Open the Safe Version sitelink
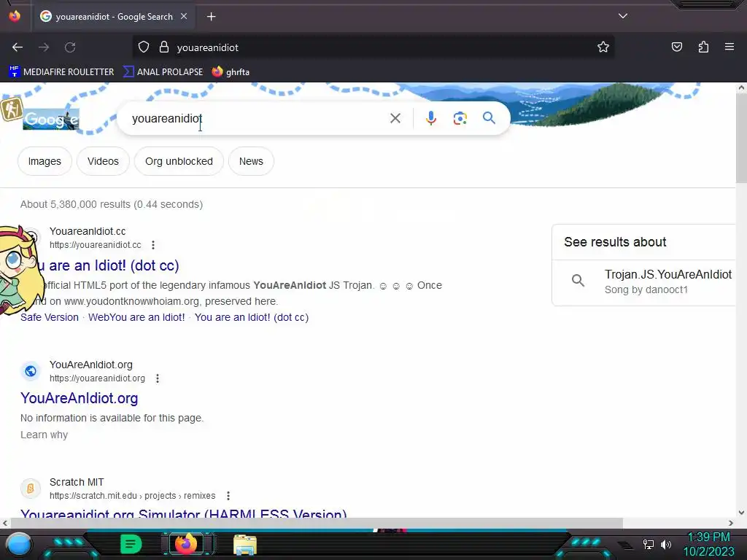The height and width of the screenshot is (560, 747). point(50,317)
